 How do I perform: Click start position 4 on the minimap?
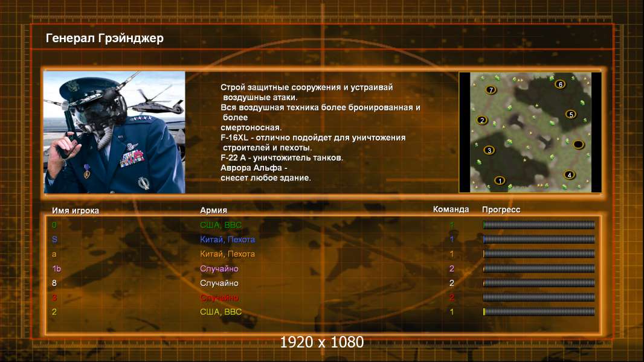point(569,174)
